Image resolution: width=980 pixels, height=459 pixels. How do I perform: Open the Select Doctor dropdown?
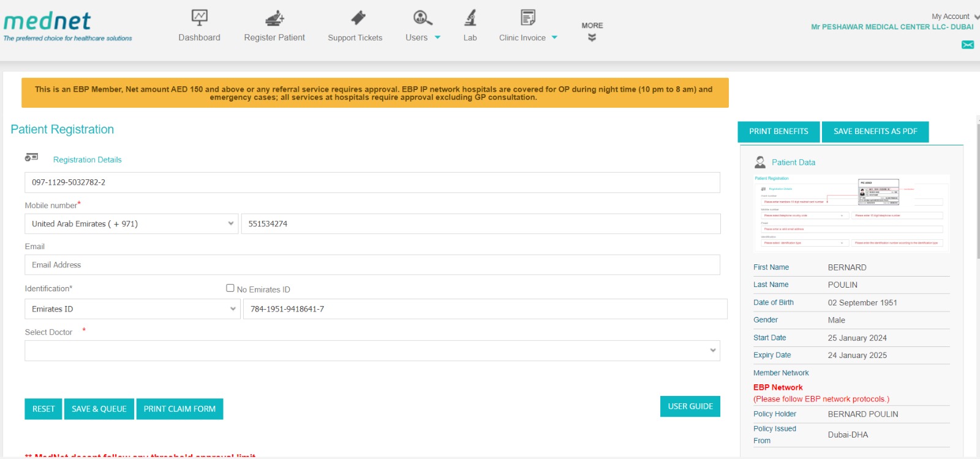[372, 351]
